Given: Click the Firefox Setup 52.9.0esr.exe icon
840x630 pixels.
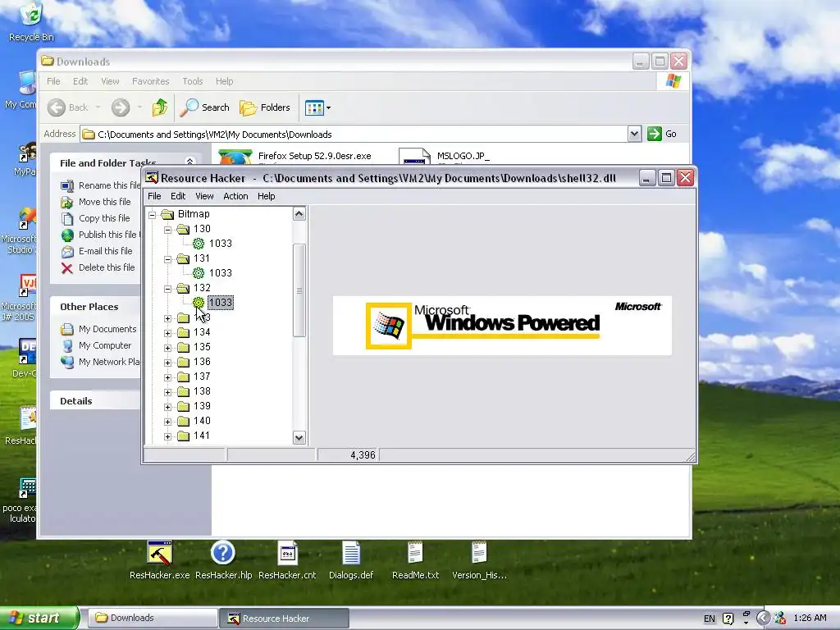Looking at the screenshot, I should tap(235, 157).
